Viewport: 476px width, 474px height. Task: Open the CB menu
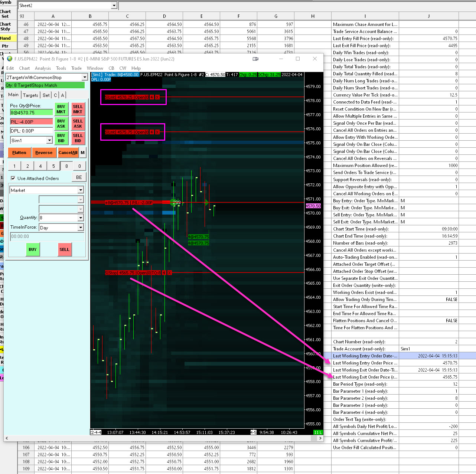click(111, 68)
